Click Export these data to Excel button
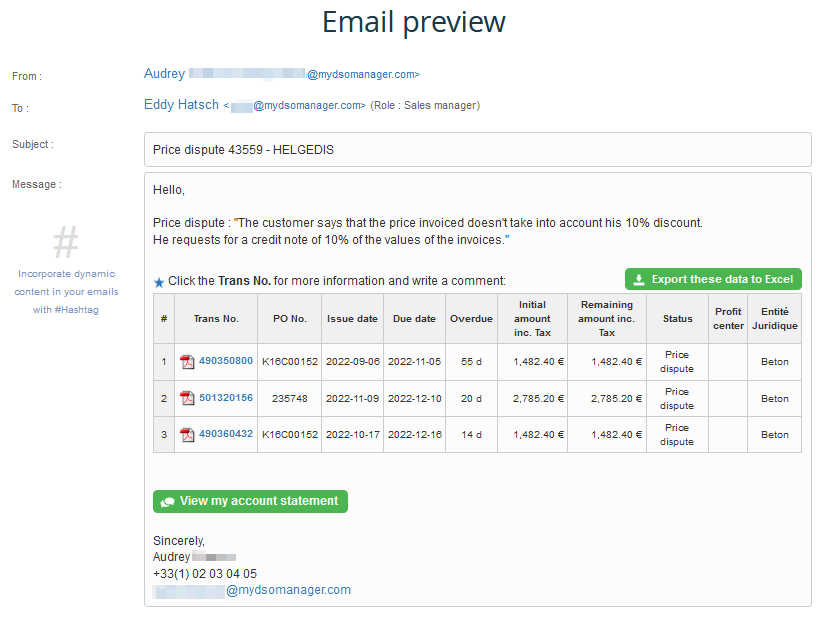The image size is (820, 619). (713, 280)
